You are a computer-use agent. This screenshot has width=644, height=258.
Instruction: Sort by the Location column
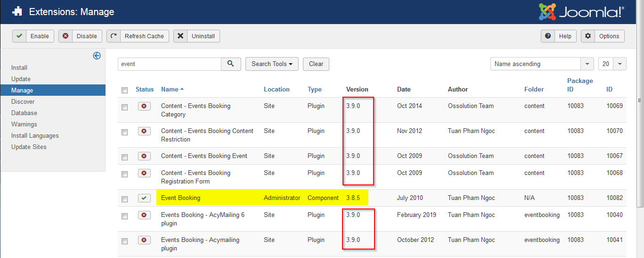coord(277,89)
